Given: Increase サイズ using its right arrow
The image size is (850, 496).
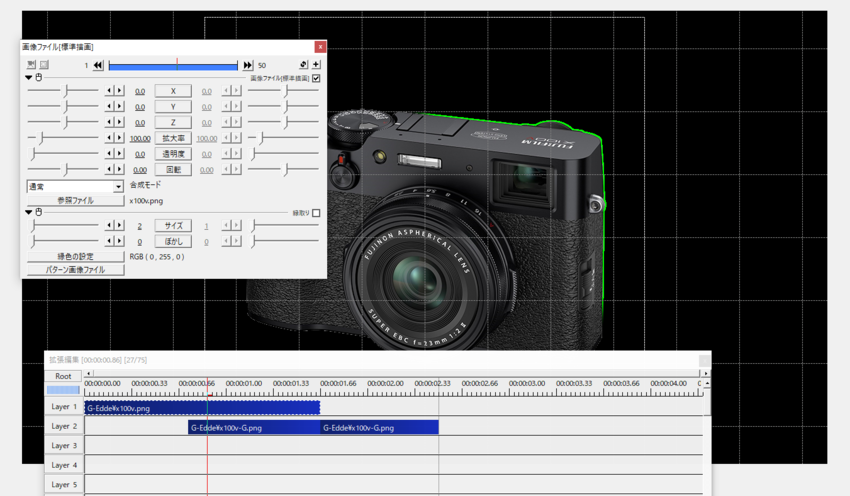Looking at the screenshot, I should click(119, 225).
